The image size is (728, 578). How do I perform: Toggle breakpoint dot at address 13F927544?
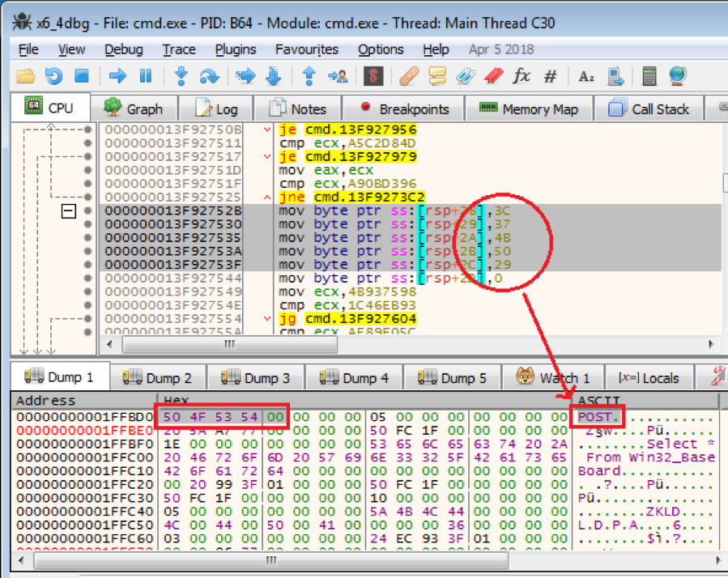87,278
